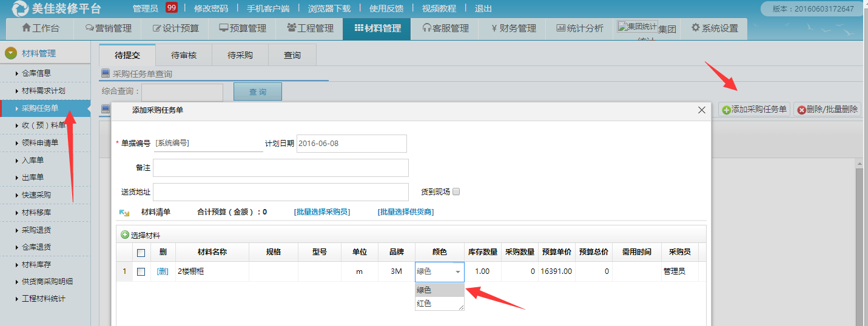
Task: Select the checkbox for row 2楼橱柜
Action: (141, 271)
